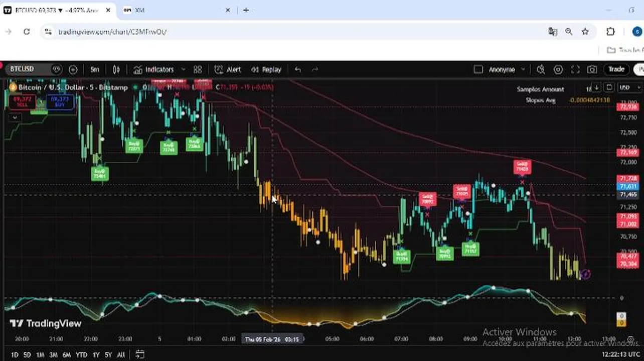Open chart settings in the top toolbar
This screenshot has height=361, width=644.
tap(558, 69)
